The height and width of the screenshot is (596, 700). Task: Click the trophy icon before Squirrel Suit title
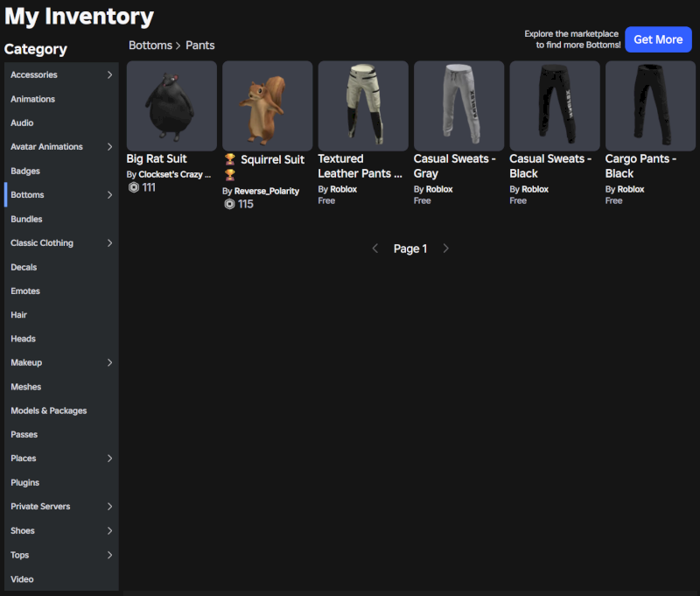(x=230, y=159)
